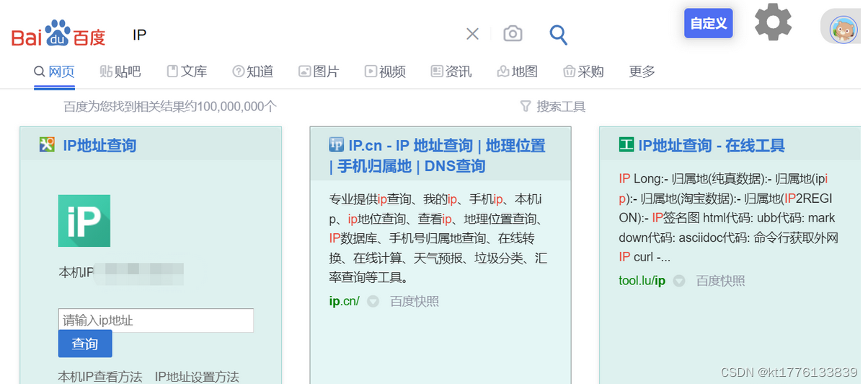The width and height of the screenshot is (868, 384).
Task: Click the 搜索工具 filter icon
Action: [x=526, y=107]
